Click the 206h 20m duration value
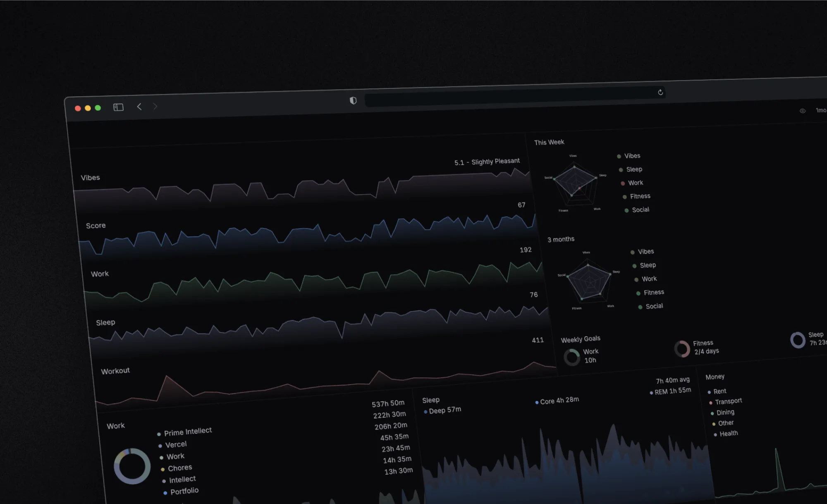827x504 pixels. click(x=391, y=426)
